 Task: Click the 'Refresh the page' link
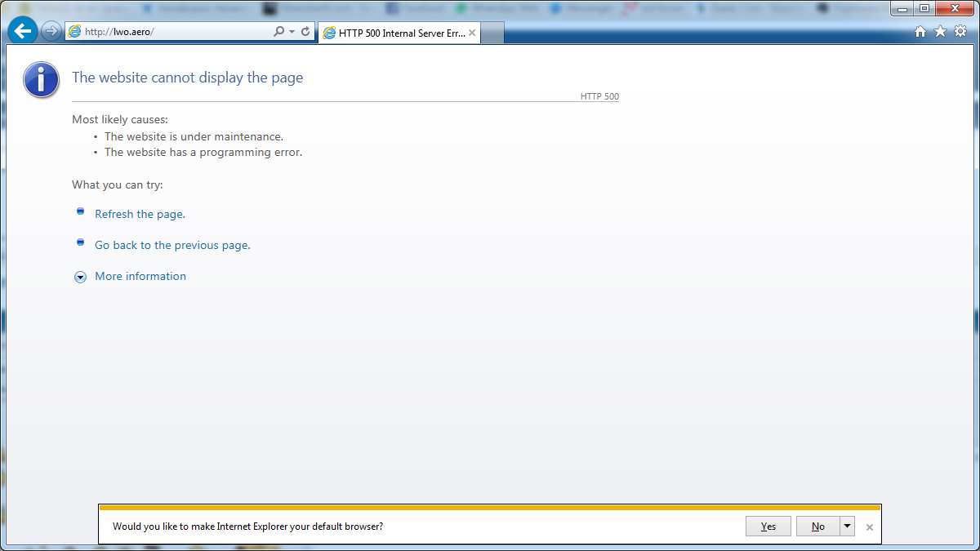point(139,214)
